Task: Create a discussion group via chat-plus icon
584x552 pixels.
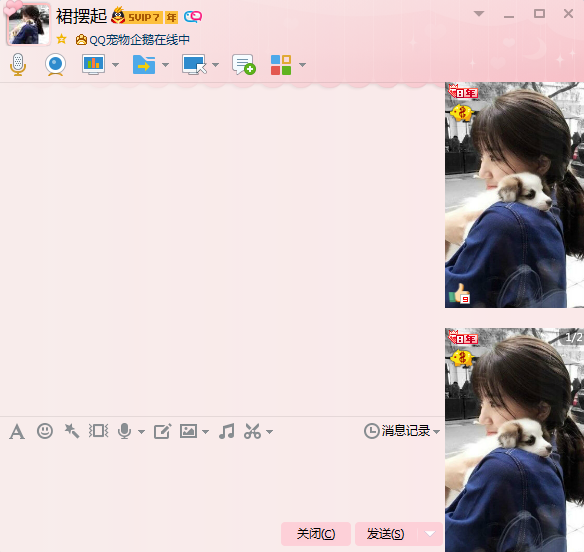Action: [x=244, y=64]
